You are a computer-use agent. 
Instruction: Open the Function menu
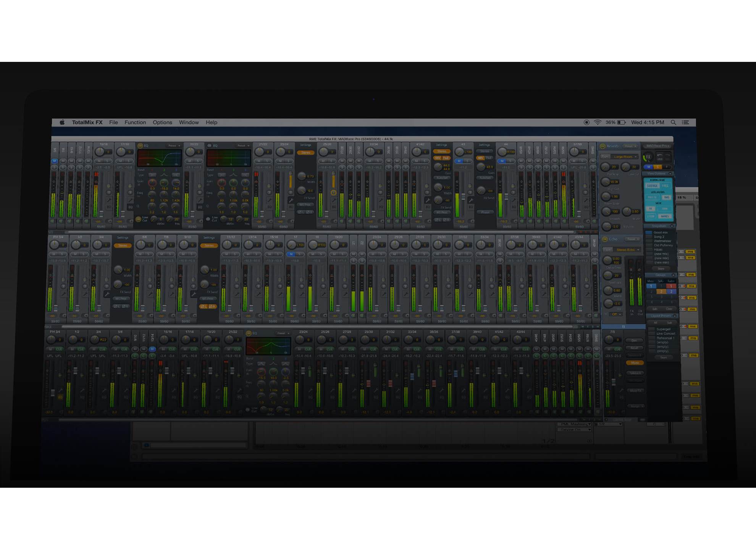click(135, 123)
